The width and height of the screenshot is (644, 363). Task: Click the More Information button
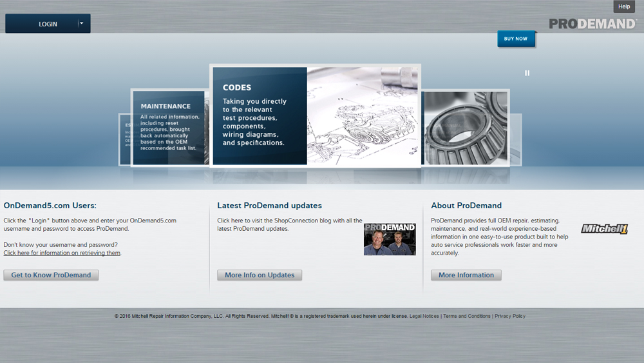(466, 275)
